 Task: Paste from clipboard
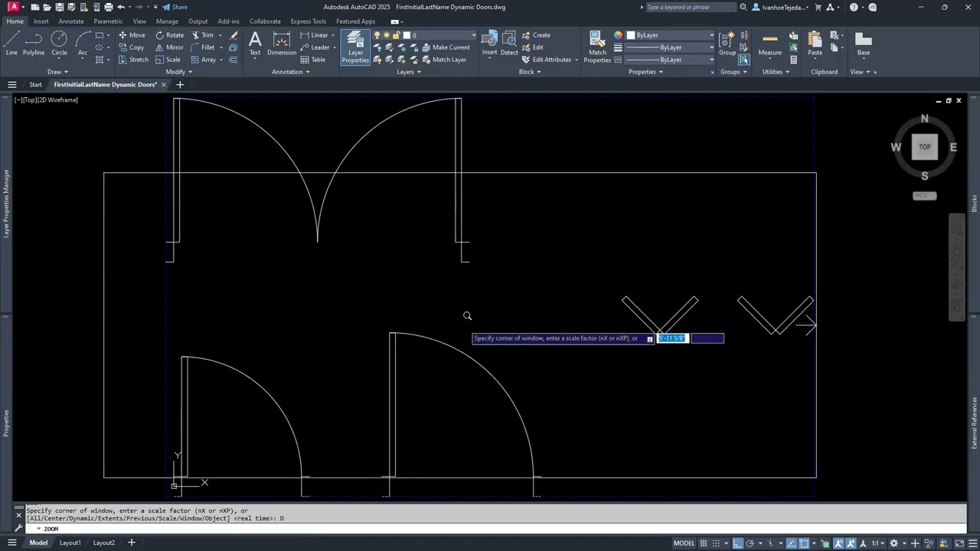click(815, 43)
